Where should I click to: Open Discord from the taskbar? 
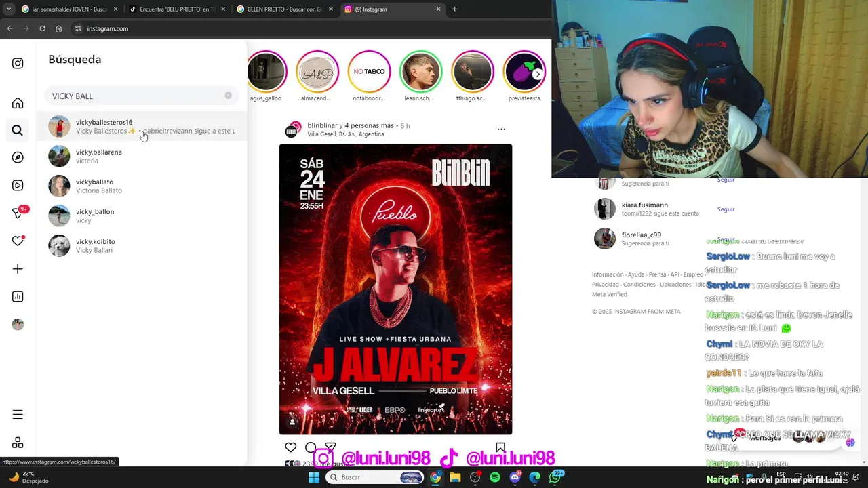coord(515,477)
